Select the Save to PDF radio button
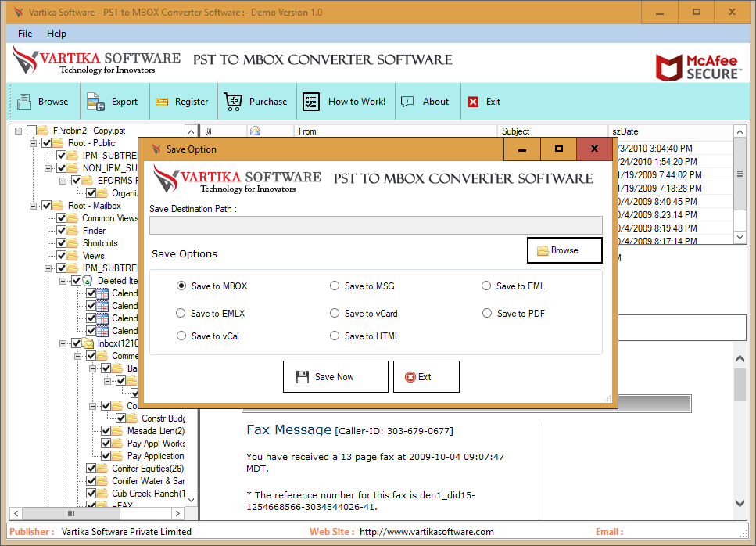Screen dimensions: 756x546 487,313
